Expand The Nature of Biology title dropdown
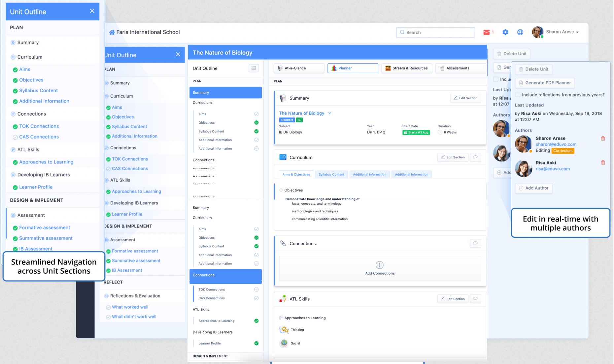The image size is (614, 364). coord(329,113)
